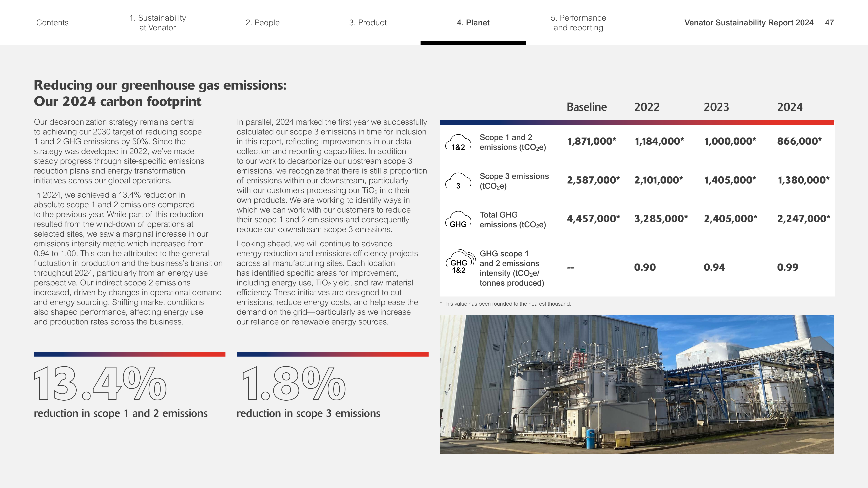Viewport: 868px width, 488px height.
Task: Click the 'Total GHG emissions' row label
Action: [x=513, y=219]
